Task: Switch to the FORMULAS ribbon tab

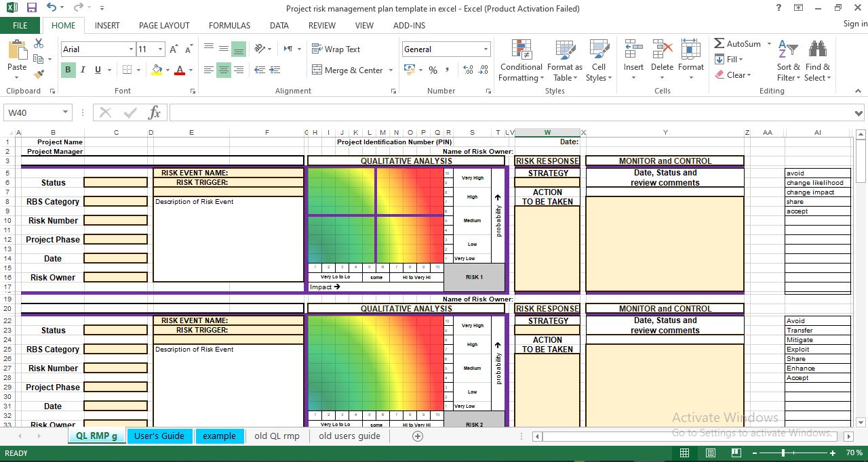Action: (229, 26)
